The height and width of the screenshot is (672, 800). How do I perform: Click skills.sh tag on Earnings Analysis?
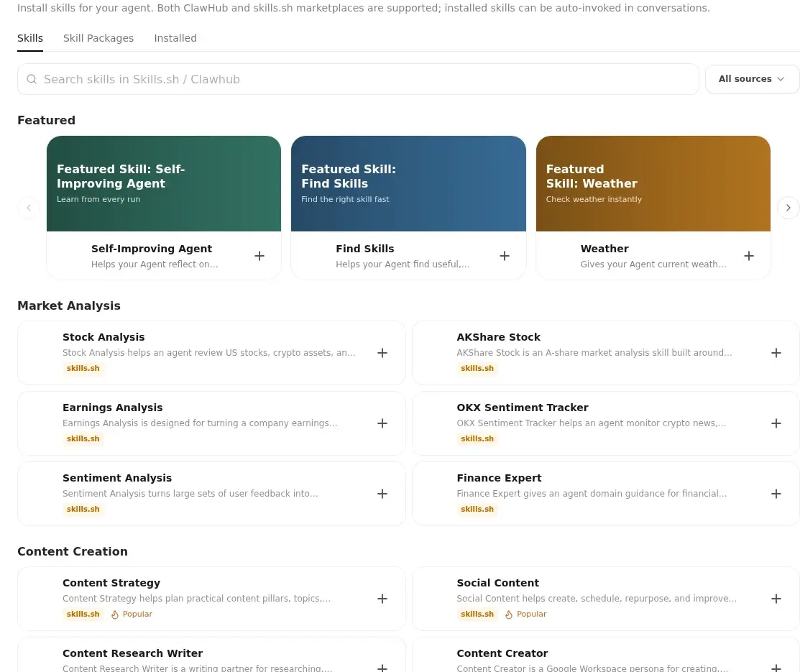tap(83, 439)
